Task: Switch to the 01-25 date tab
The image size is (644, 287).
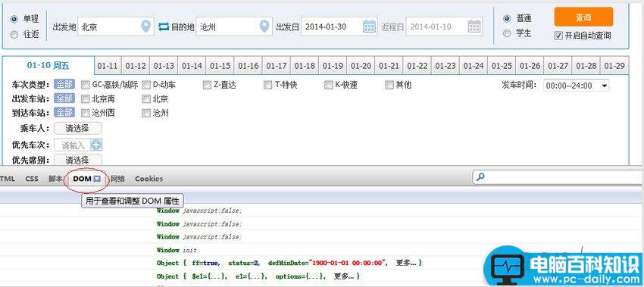Action: click(x=502, y=66)
